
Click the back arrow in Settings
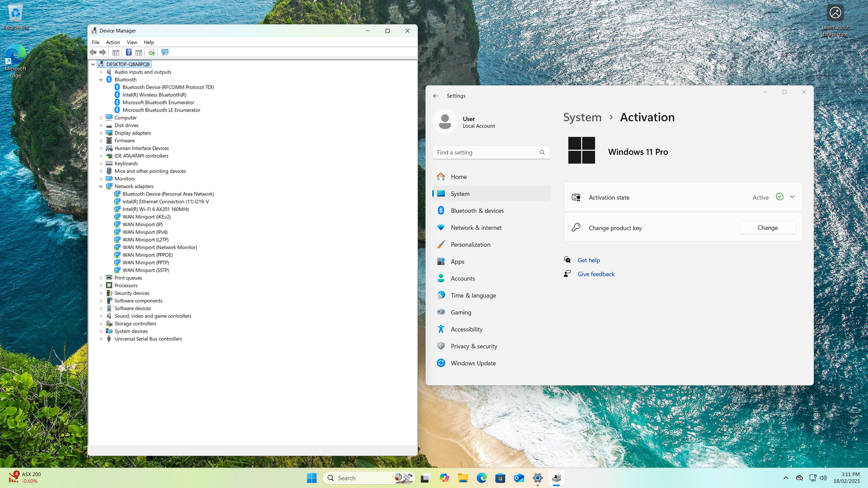pyautogui.click(x=436, y=96)
